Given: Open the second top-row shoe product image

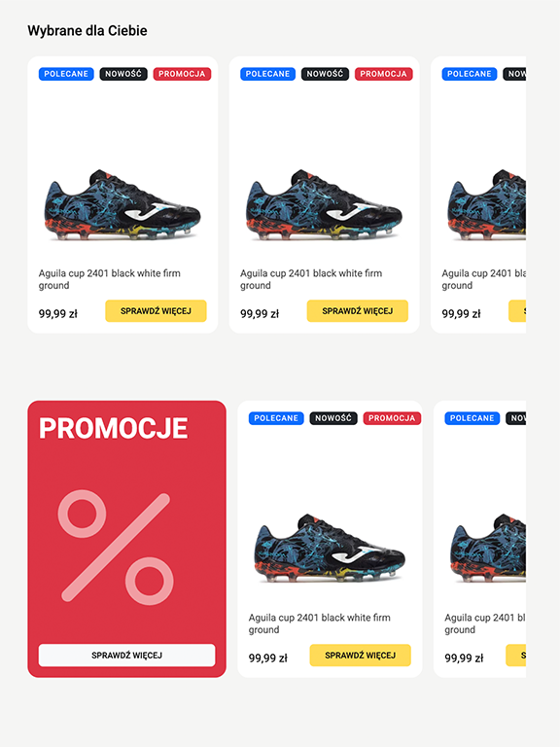Looking at the screenshot, I should (325, 205).
